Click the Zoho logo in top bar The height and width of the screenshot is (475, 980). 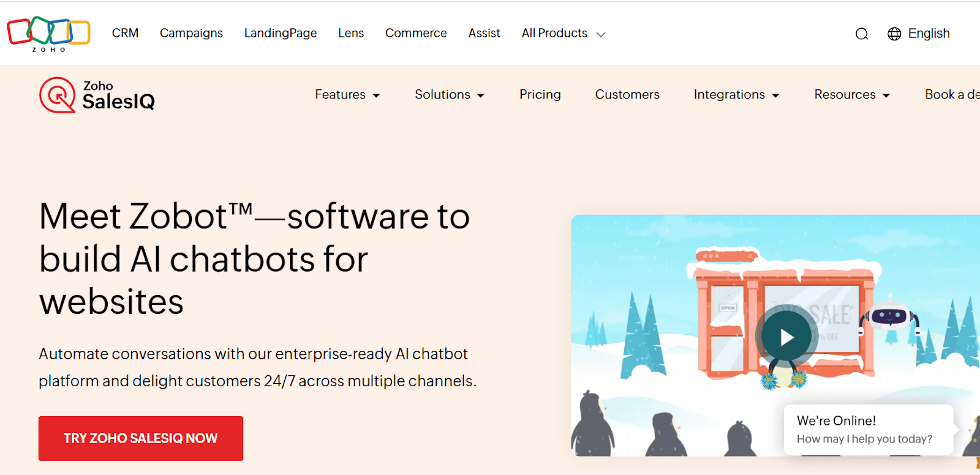tap(48, 34)
